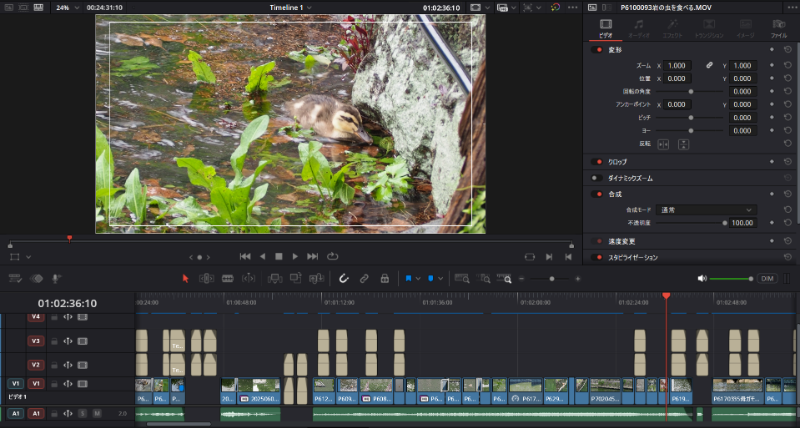Expand the Timeline 1 name dropdown

click(291, 8)
